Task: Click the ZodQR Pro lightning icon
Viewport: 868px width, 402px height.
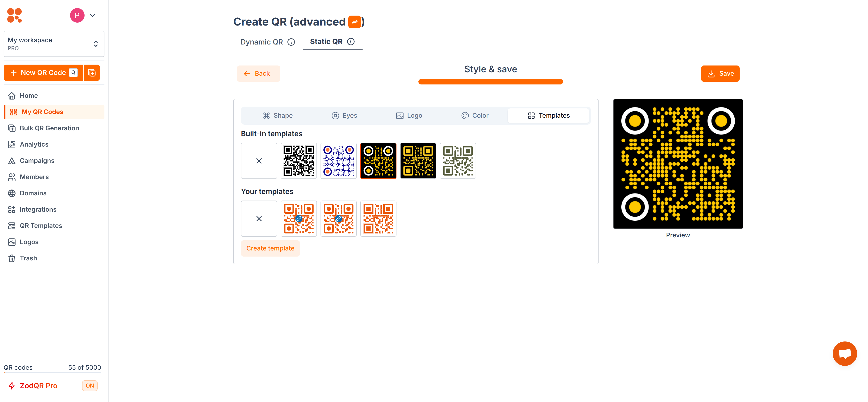Action: click(x=12, y=386)
